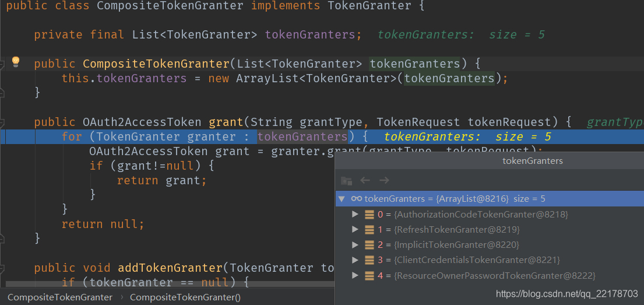Click the back arrow in tokenGranters popup
644x305 pixels.
365,180
